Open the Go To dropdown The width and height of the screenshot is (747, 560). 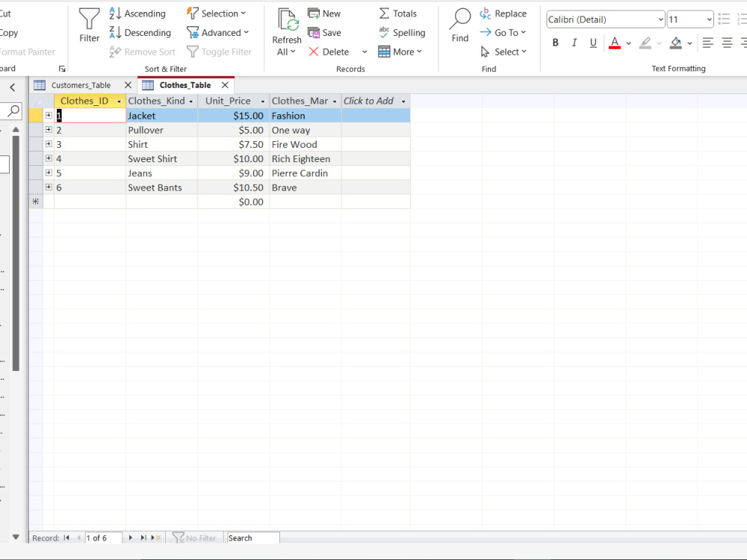coord(503,32)
